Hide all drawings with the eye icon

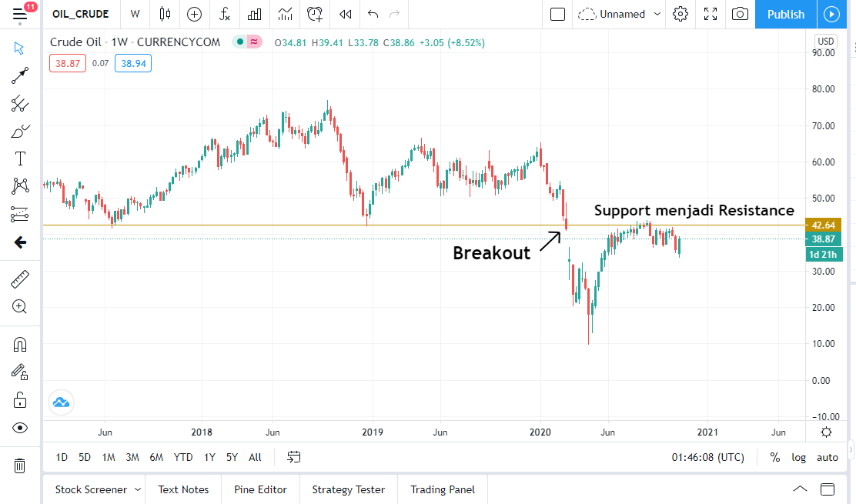20,428
